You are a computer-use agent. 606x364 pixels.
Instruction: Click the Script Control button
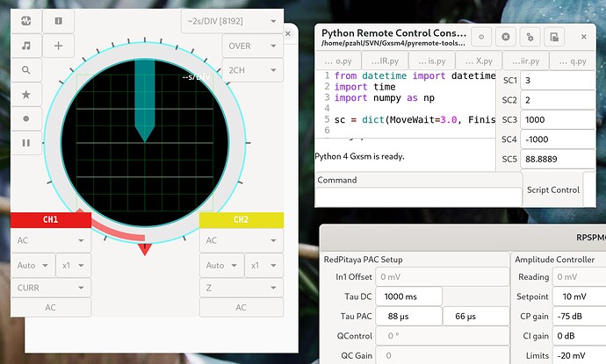point(552,189)
